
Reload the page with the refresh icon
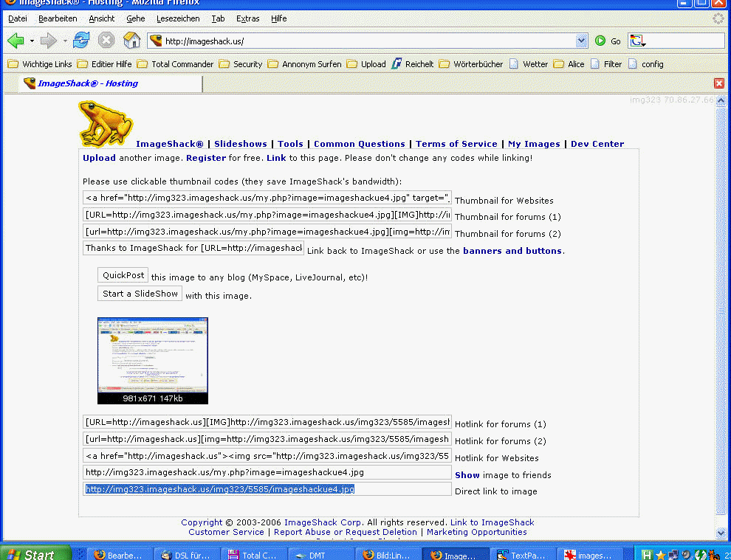81,41
